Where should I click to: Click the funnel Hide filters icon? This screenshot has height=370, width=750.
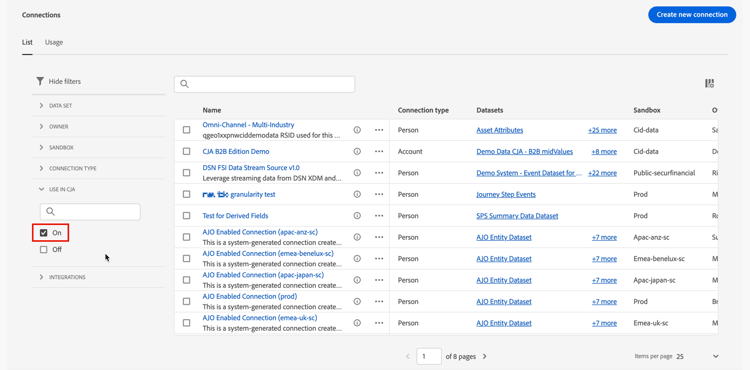pyautogui.click(x=40, y=81)
